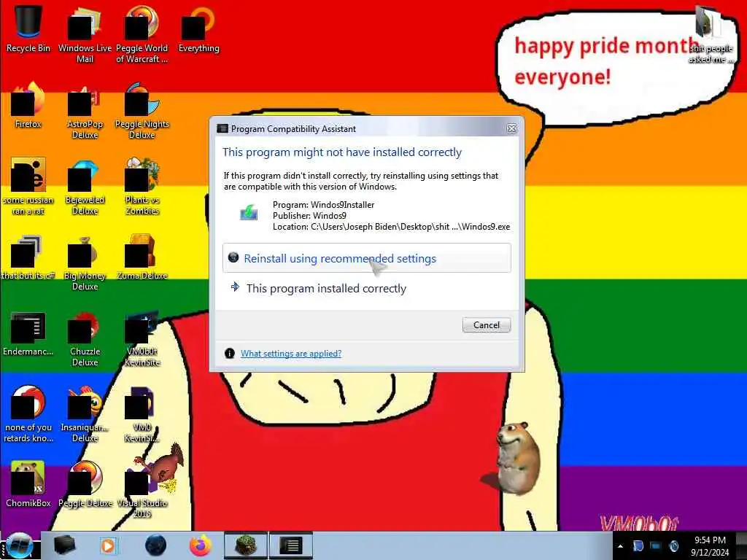Select the Firefox desktop icon
Image resolution: width=747 pixels, height=560 pixels.
(28, 106)
